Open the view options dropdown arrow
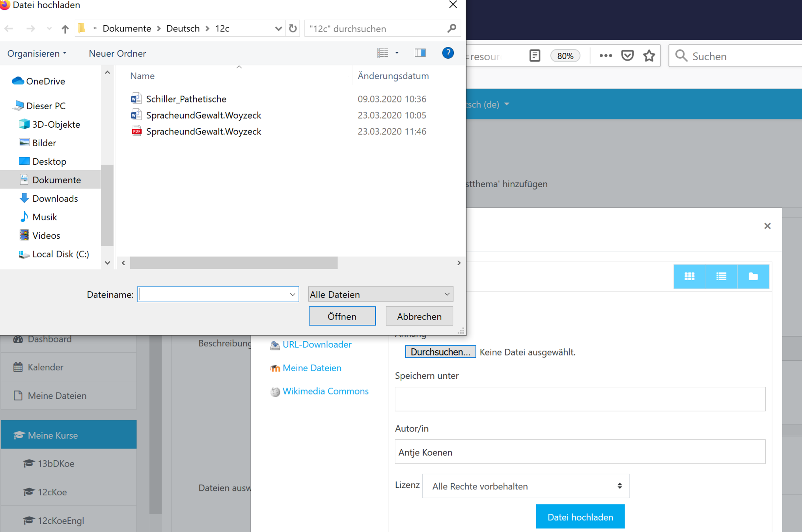Image resolution: width=802 pixels, height=532 pixels. pos(397,53)
